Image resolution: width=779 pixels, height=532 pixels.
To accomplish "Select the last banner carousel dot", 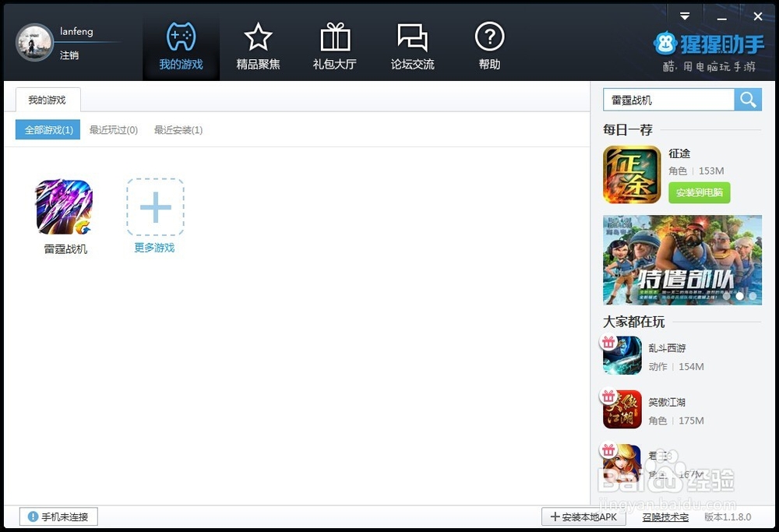I will (x=753, y=296).
